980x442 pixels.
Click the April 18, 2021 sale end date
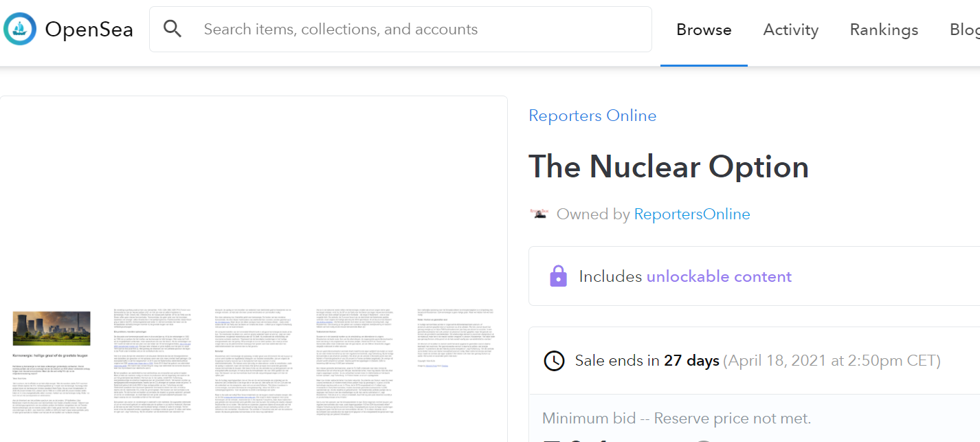tap(832, 360)
